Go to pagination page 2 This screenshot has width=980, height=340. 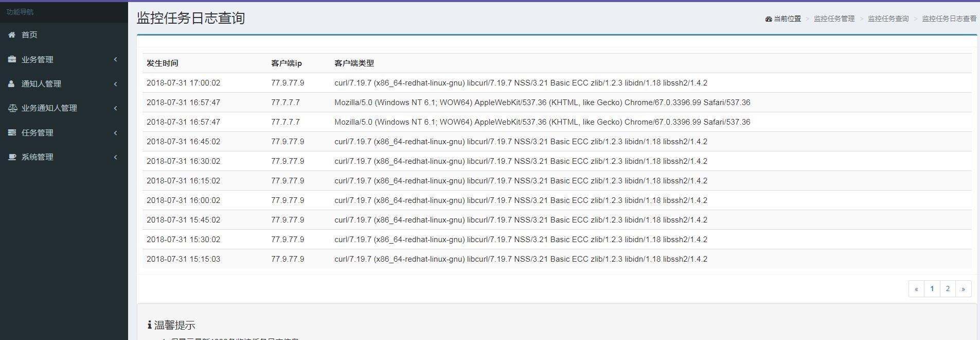[x=948, y=288]
